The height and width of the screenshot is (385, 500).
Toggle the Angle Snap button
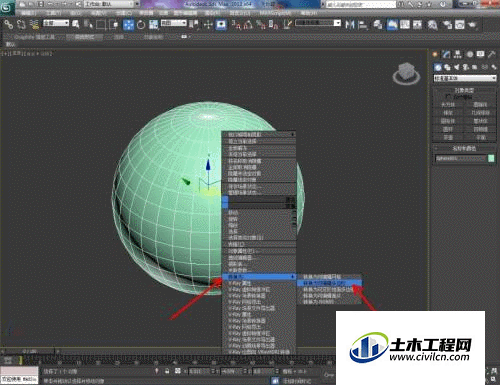coord(248,25)
